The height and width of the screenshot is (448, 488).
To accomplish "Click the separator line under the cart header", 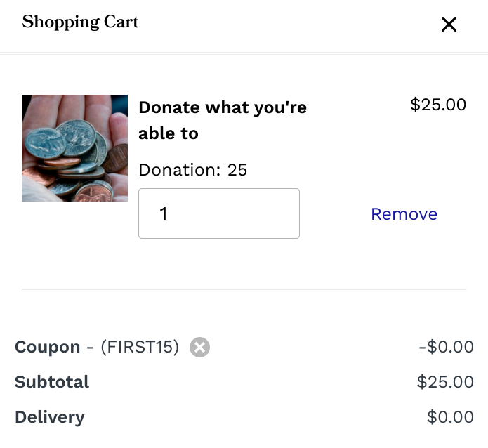I will [244, 53].
